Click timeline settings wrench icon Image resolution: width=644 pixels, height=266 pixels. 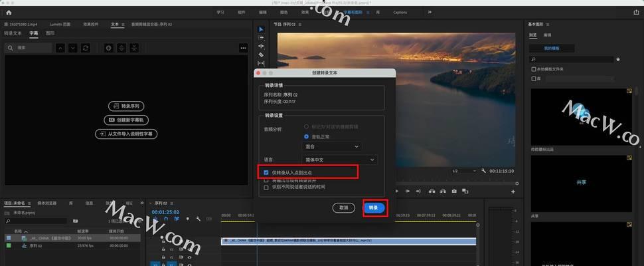199,219
